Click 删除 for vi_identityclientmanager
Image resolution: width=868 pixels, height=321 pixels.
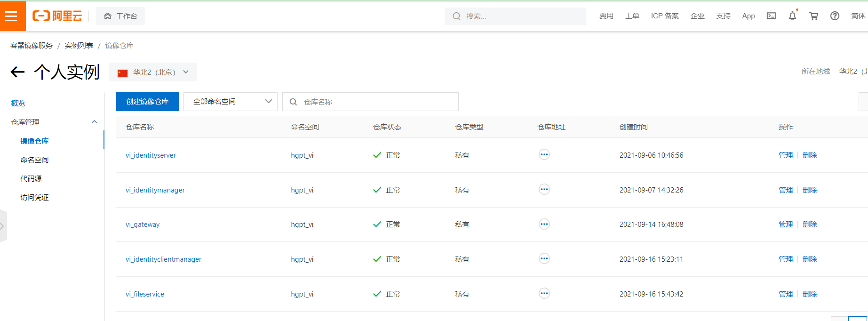(x=810, y=259)
